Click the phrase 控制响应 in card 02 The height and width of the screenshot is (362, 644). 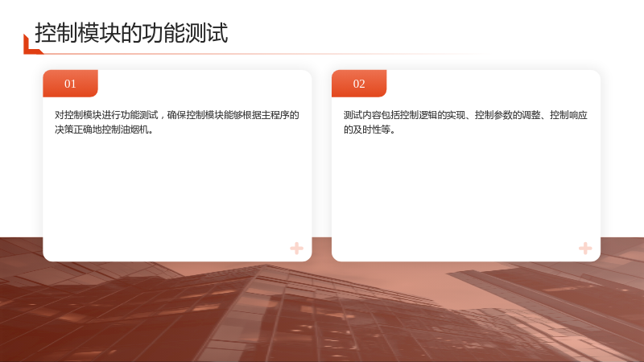point(569,115)
